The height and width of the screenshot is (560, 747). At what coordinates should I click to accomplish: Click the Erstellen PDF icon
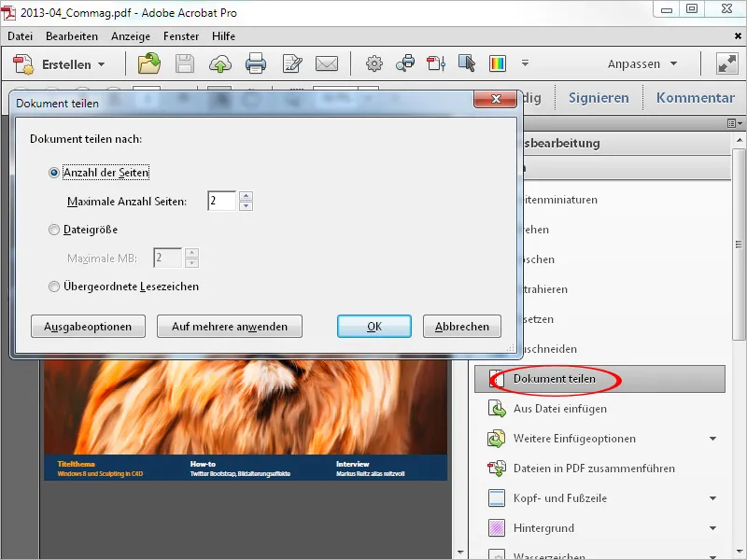pyautogui.click(x=22, y=64)
